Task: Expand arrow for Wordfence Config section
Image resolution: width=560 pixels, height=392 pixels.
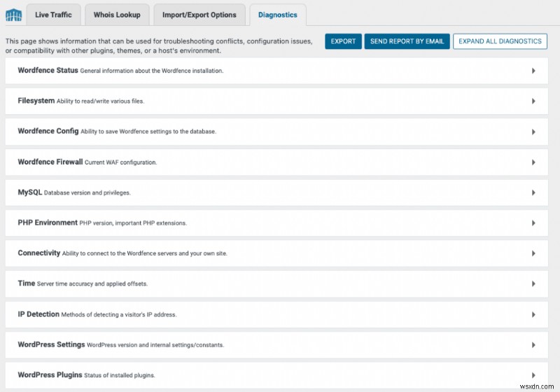Action: click(533, 132)
